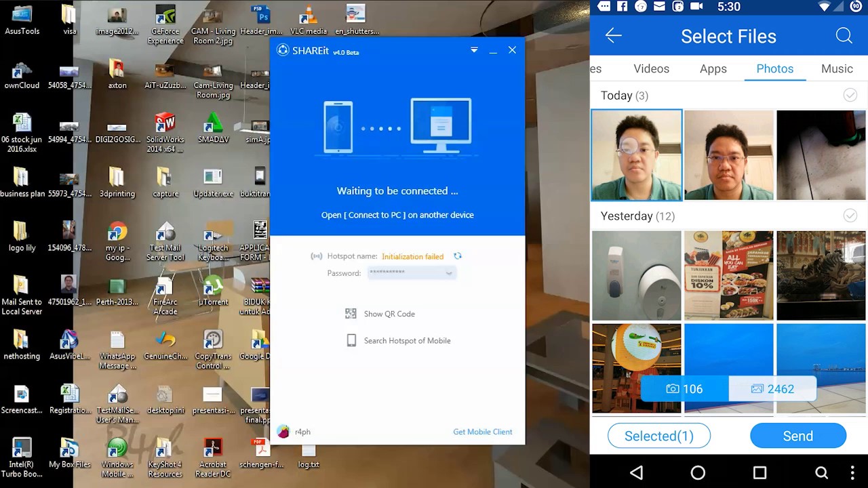Open search in the Select Files header
The width and height of the screenshot is (868, 488).
click(844, 36)
